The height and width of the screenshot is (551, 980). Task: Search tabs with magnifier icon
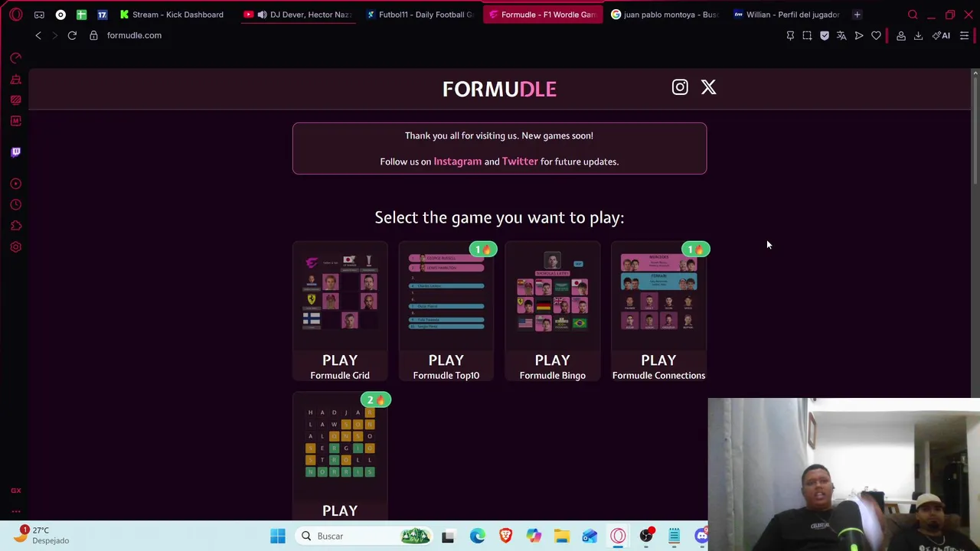(913, 15)
